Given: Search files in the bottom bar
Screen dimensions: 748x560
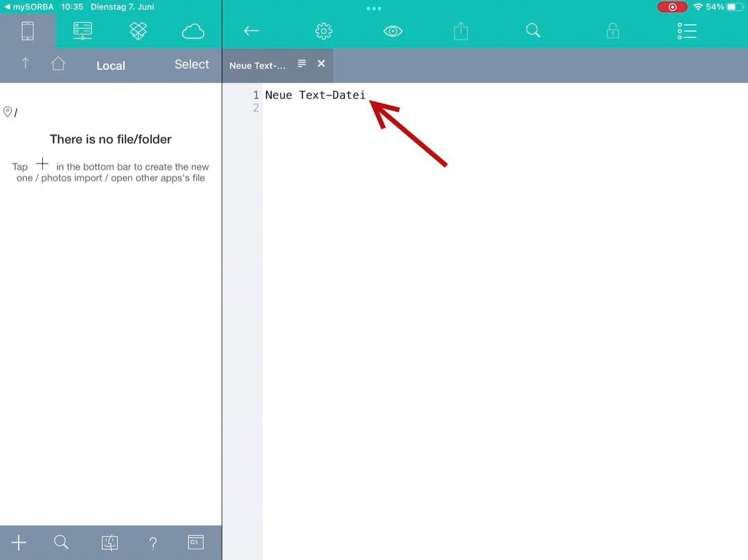Looking at the screenshot, I should [x=61, y=543].
